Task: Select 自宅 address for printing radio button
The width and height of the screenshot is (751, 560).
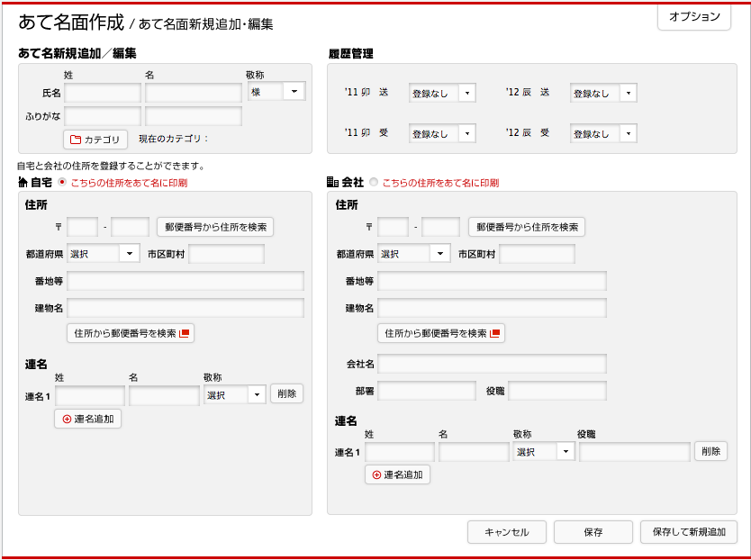Action: (x=62, y=182)
